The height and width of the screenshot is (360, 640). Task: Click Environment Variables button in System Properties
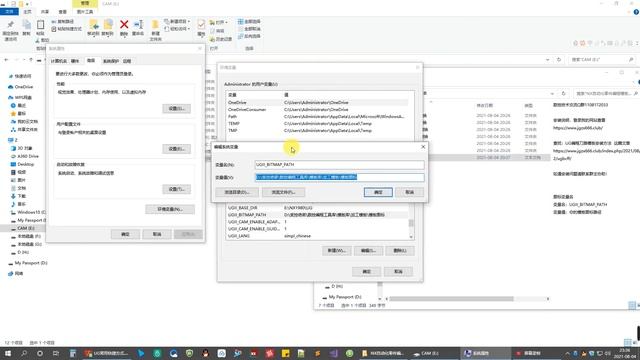170,209
